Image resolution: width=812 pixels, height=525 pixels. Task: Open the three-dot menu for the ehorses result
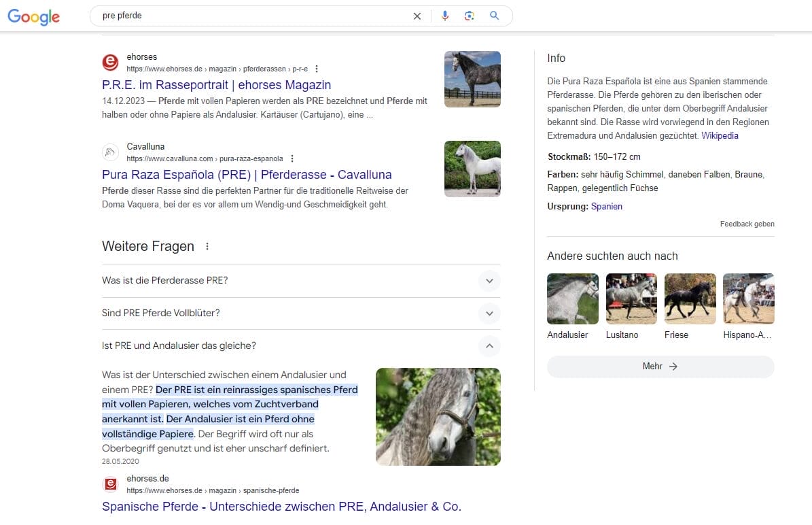tap(317, 68)
